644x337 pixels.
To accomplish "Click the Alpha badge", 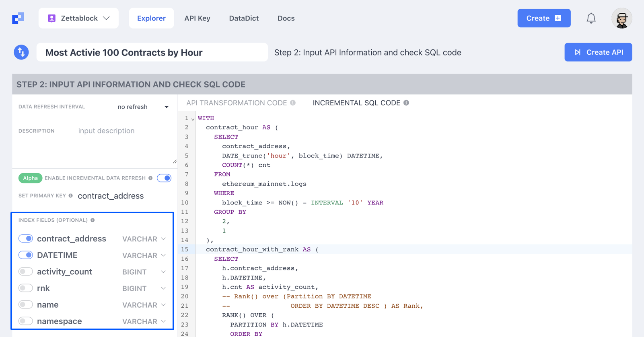I will tap(30, 178).
